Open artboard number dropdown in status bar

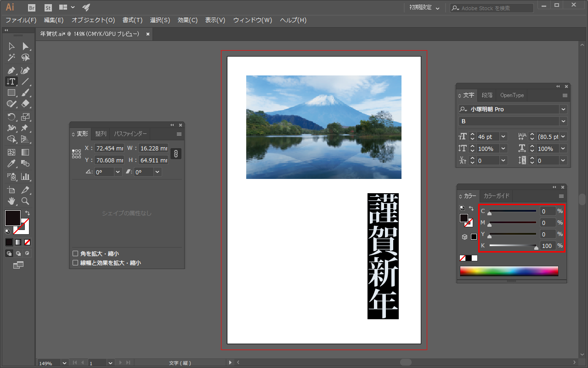(110, 363)
